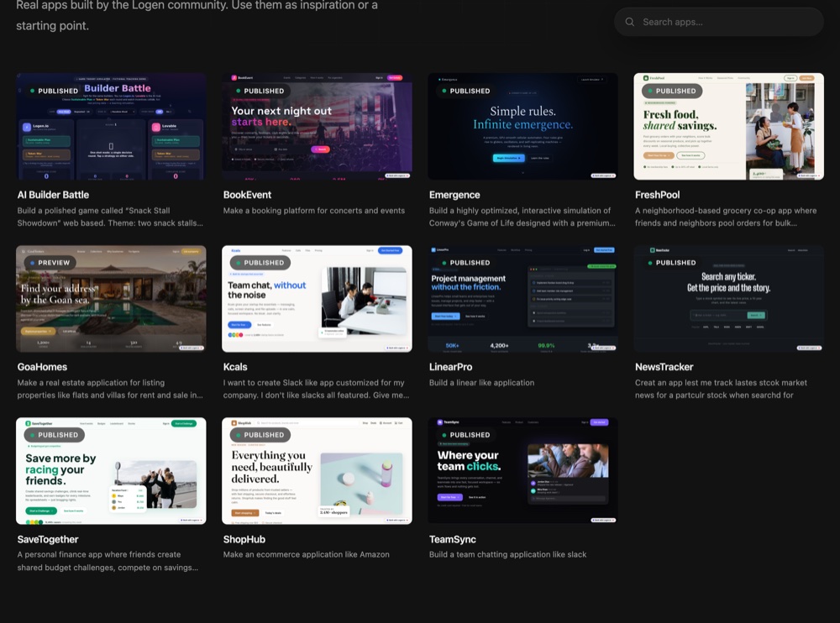Click the PUBLISHED badge on TeamSync

tap(466, 435)
